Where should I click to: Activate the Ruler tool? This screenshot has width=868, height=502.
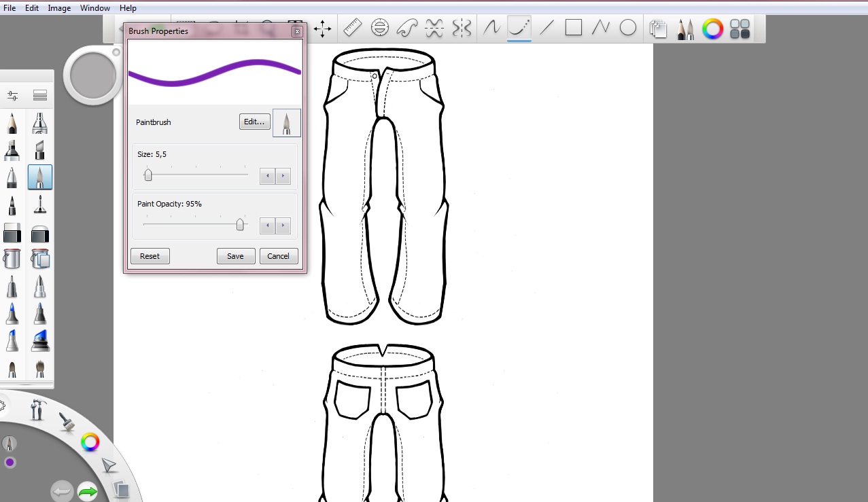(x=353, y=28)
